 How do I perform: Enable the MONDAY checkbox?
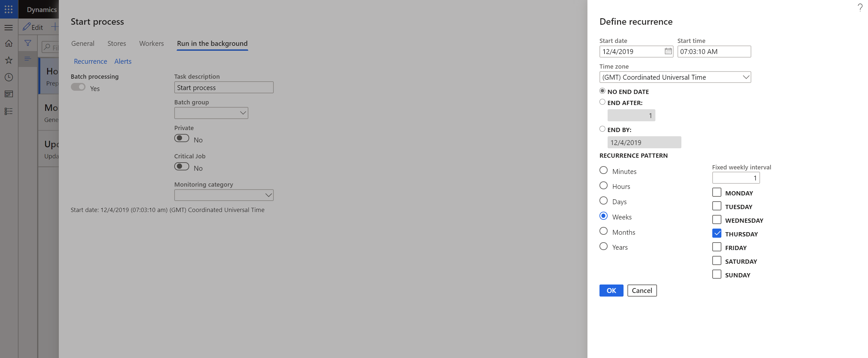pyautogui.click(x=717, y=192)
